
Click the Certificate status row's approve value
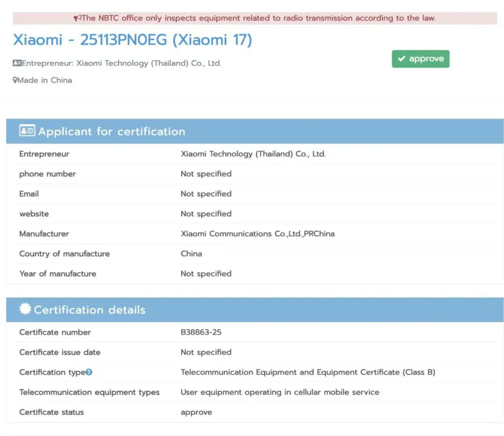pos(196,412)
